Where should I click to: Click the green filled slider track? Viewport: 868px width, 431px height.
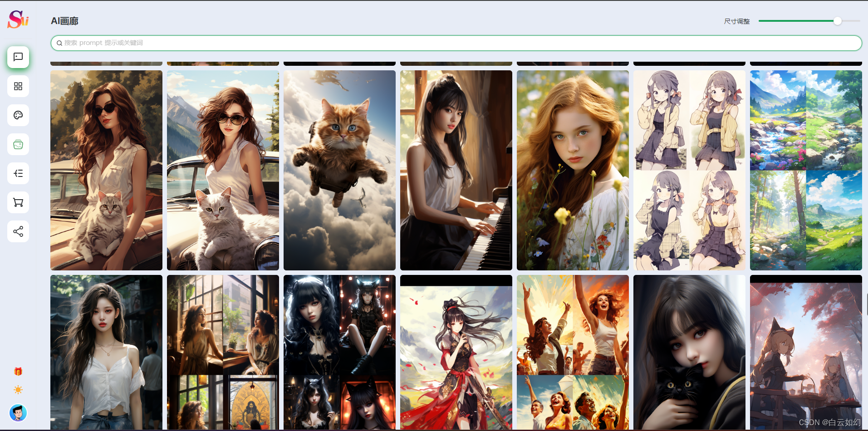click(x=796, y=21)
